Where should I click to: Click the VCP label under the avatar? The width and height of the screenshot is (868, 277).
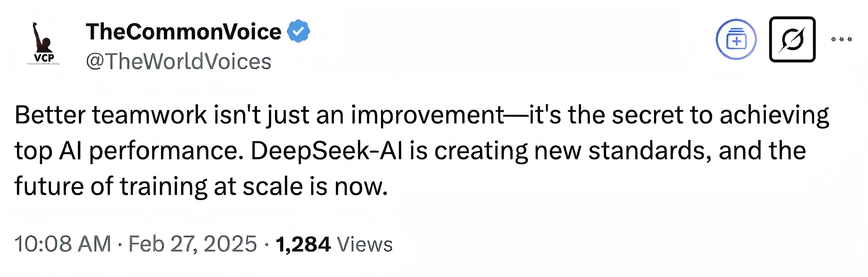coord(44,58)
